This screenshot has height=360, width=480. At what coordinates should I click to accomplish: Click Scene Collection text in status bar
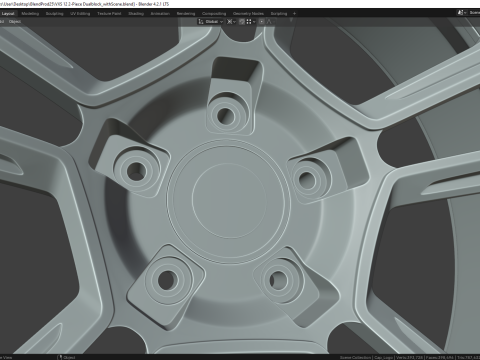(x=355, y=358)
